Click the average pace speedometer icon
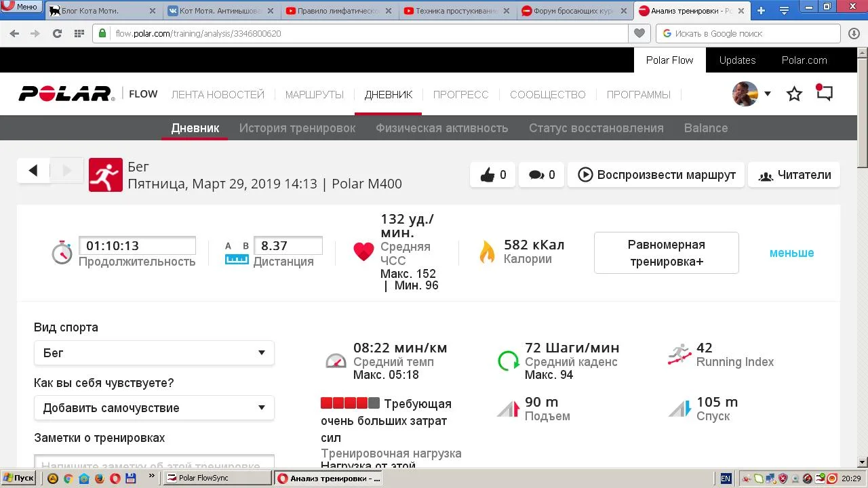The image size is (868, 488). pyautogui.click(x=336, y=361)
